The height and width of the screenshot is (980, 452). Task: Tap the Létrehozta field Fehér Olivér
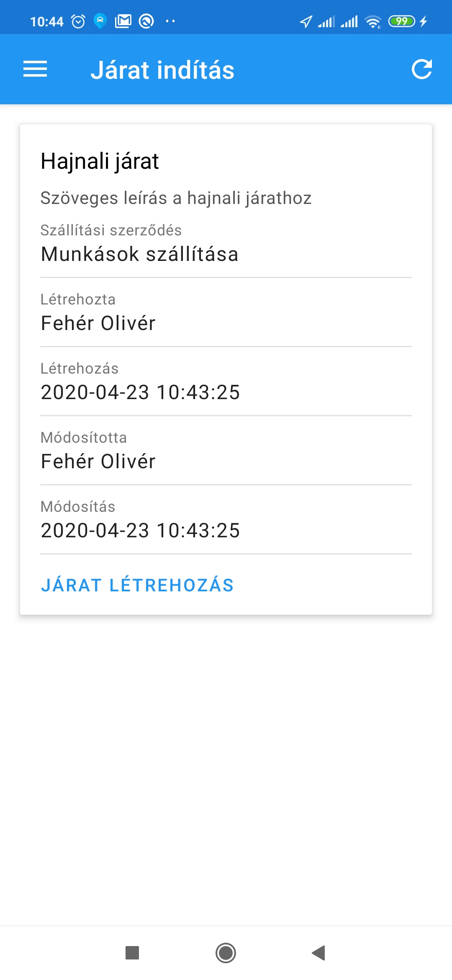98,323
